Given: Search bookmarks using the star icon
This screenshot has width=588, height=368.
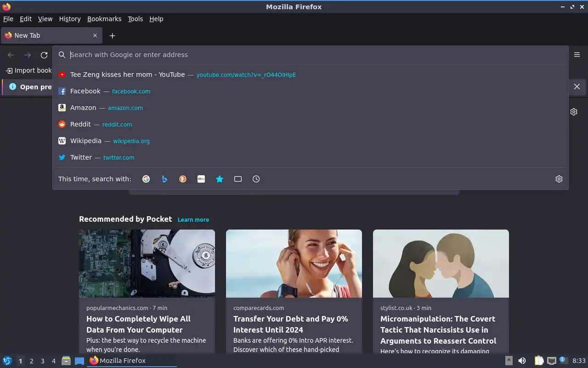Looking at the screenshot, I should [220, 179].
